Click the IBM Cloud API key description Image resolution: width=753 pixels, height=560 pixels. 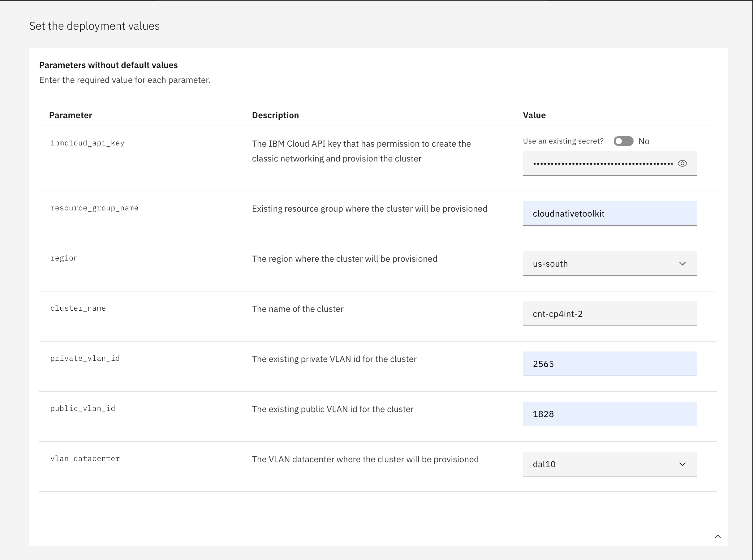coord(361,151)
